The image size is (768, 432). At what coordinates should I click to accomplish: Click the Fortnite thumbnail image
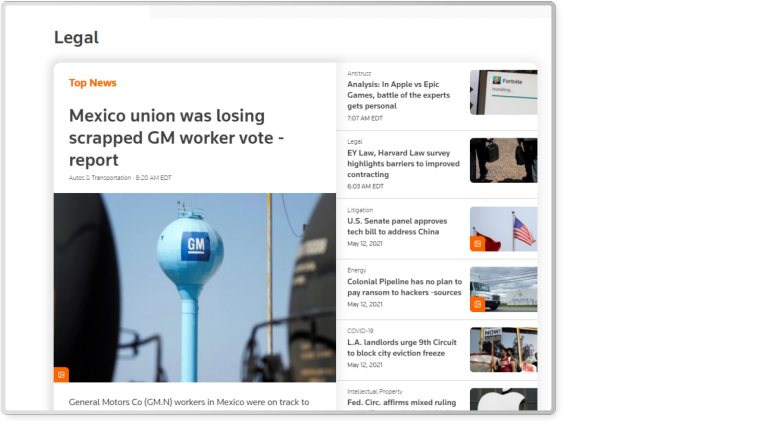tap(503, 92)
